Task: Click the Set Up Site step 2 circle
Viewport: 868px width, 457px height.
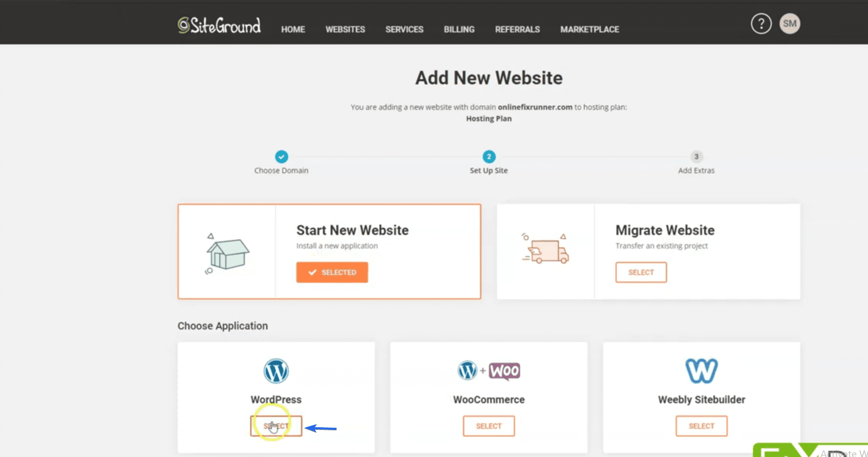Action: [x=489, y=157]
